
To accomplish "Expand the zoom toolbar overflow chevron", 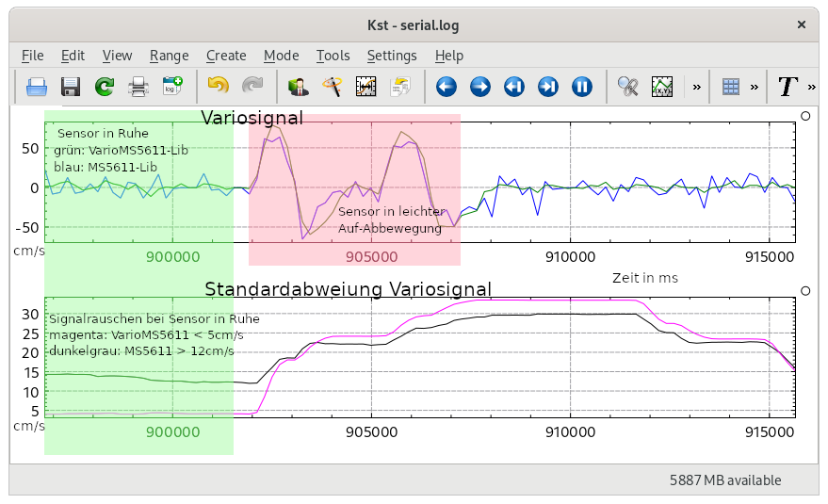I will pos(696,88).
